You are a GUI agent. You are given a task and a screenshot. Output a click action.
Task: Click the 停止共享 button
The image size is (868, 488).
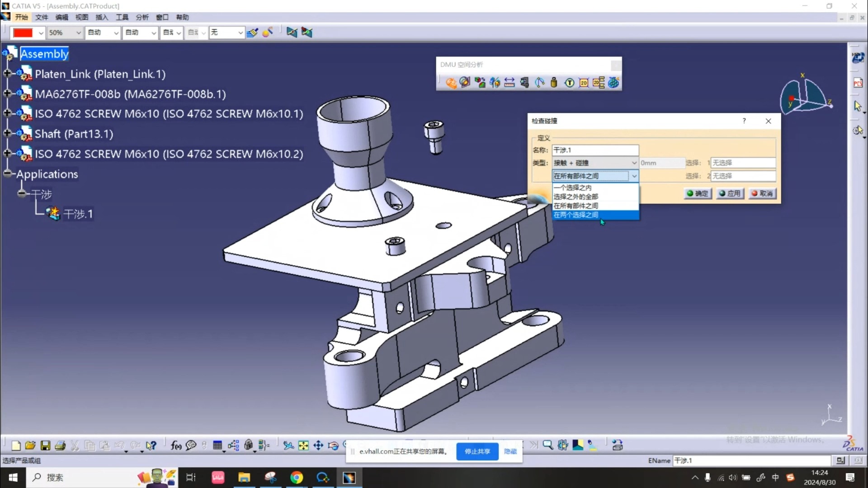coord(477,451)
